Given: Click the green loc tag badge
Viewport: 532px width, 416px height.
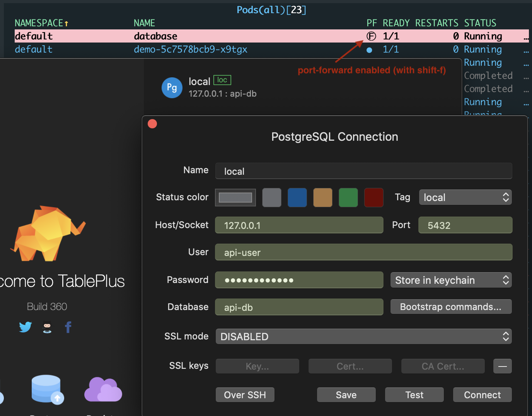Looking at the screenshot, I should point(222,80).
